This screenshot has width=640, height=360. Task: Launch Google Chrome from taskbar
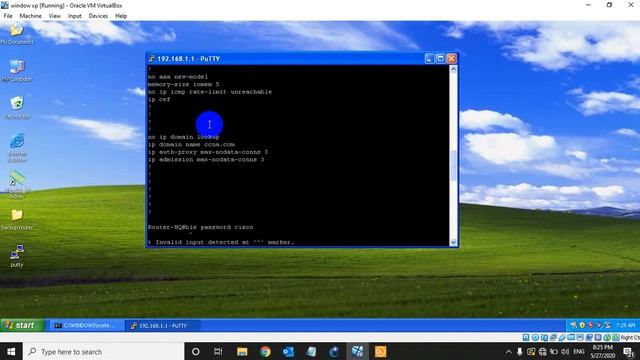[x=265, y=351]
